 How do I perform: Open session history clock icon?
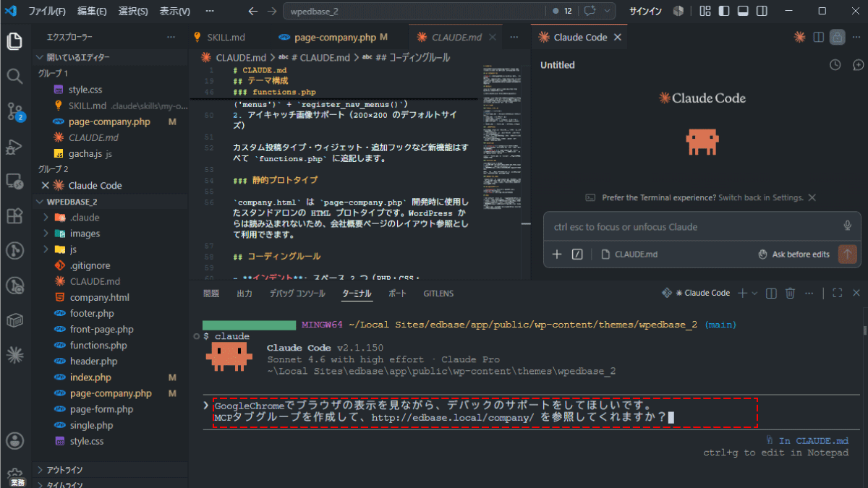[835, 65]
